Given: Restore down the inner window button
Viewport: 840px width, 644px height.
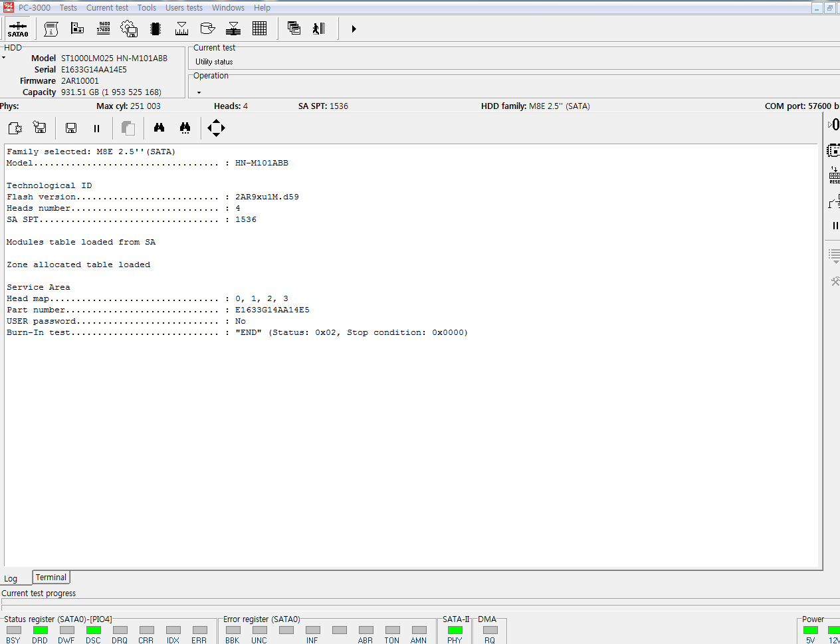Looking at the screenshot, I should pos(830,8).
